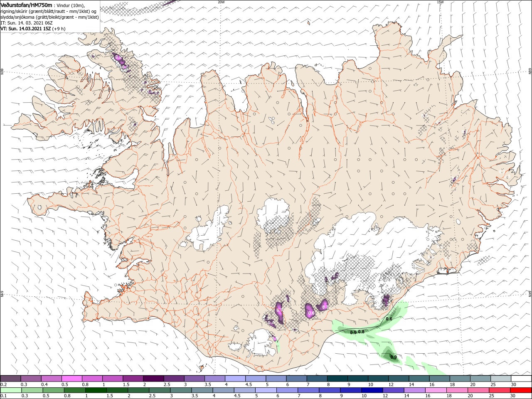The image size is (532, 399).
Task: Click the 0.6 precipitation value offshore
Action: 389,319
